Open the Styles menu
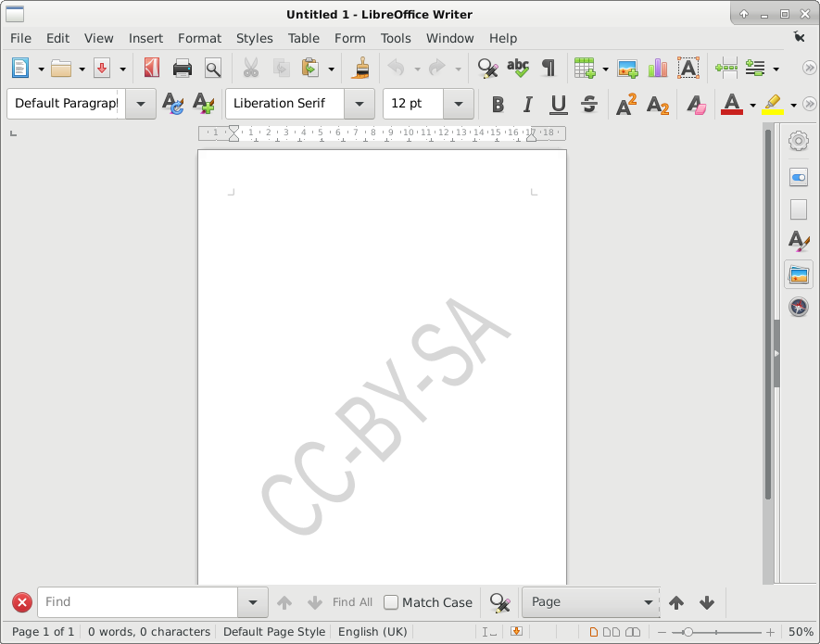Image resolution: width=820 pixels, height=644 pixels. [254, 38]
